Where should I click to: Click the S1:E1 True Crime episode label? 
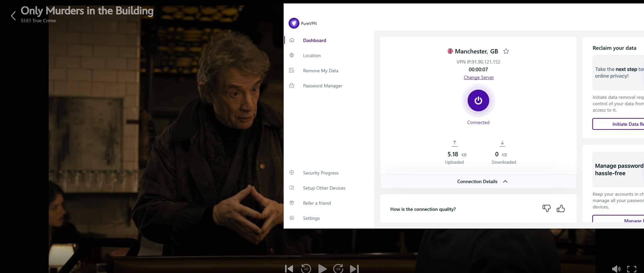click(38, 21)
